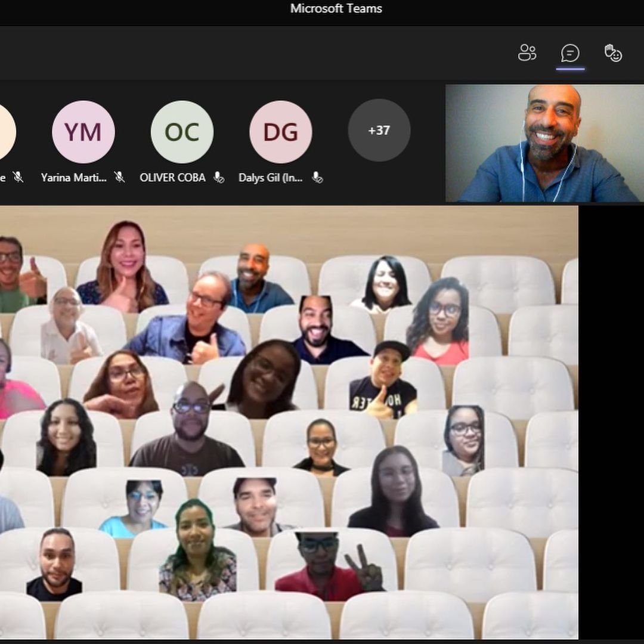This screenshot has height=644, width=644.
Task: Open the participants panel icon
Action: [527, 53]
